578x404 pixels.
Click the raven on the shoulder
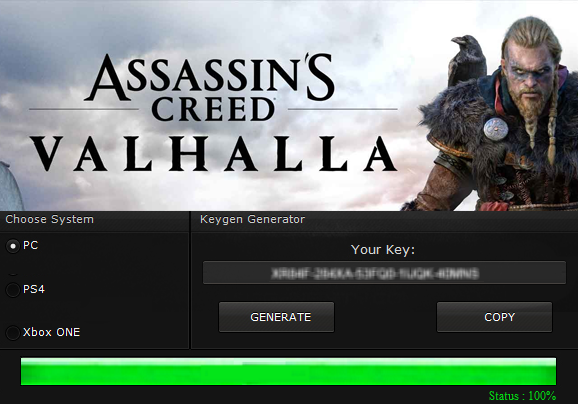pos(468,59)
